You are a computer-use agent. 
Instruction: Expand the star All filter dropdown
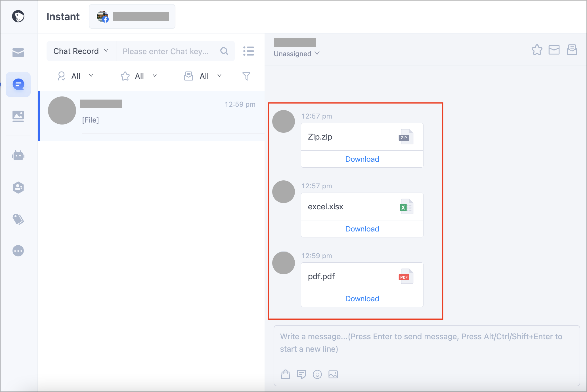pyautogui.click(x=139, y=76)
